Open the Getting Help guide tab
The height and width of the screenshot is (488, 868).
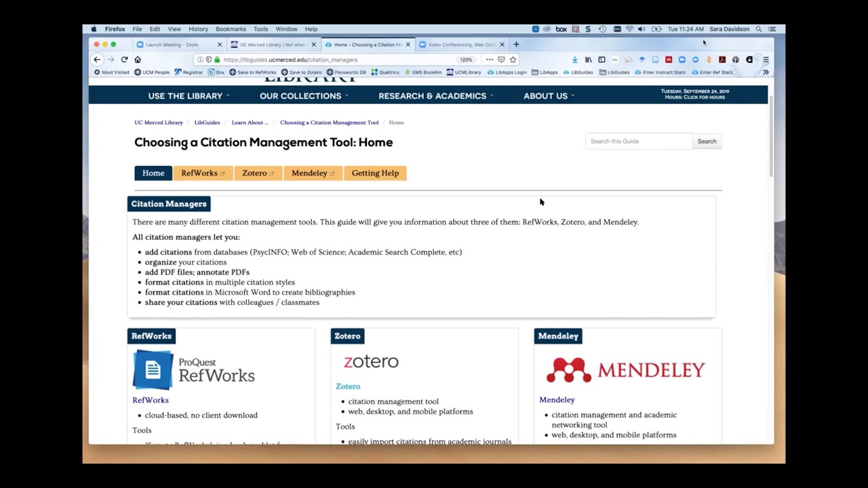375,173
